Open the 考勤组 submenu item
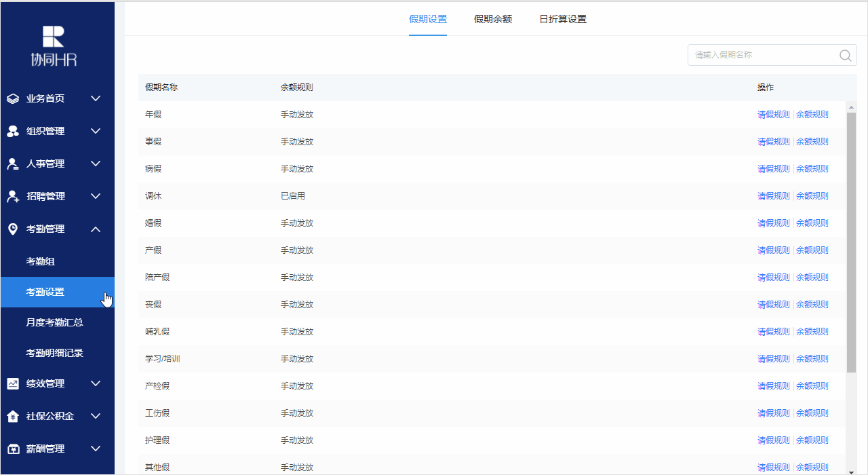 [x=58, y=261]
